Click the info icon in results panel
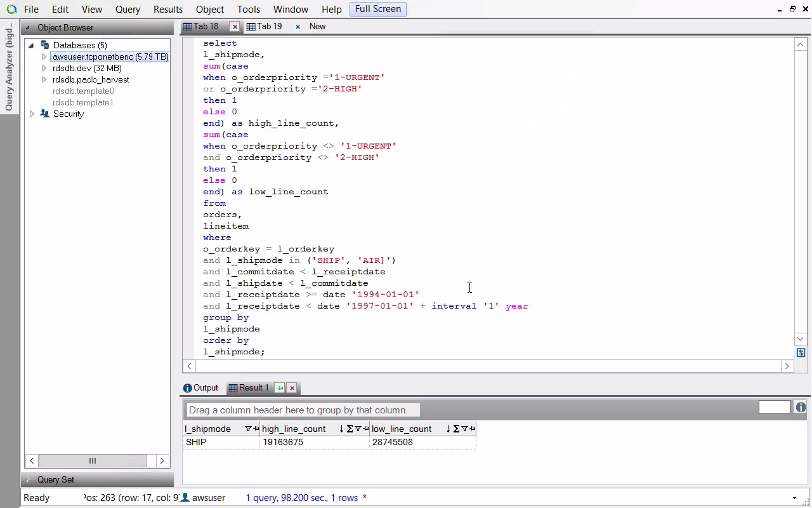 [801, 408]
